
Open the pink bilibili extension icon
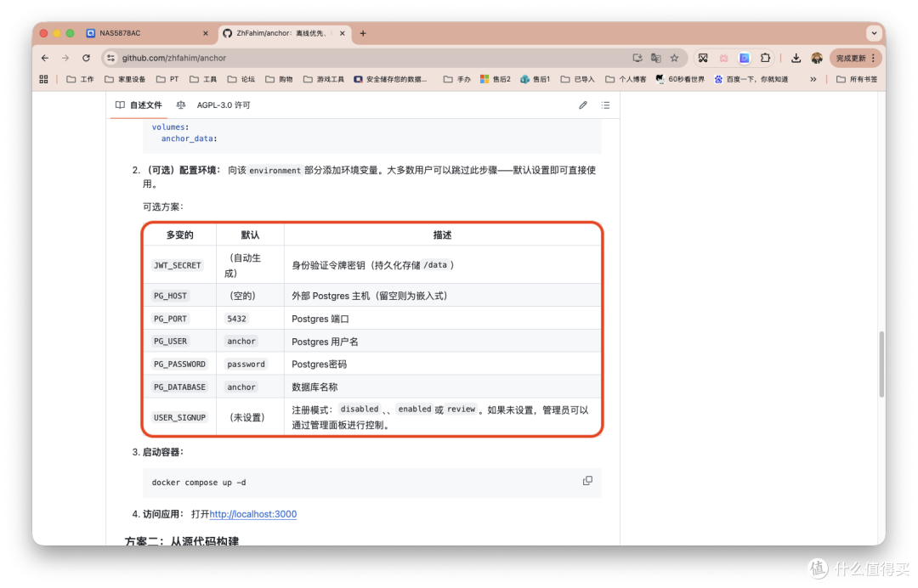coord(723,58)
